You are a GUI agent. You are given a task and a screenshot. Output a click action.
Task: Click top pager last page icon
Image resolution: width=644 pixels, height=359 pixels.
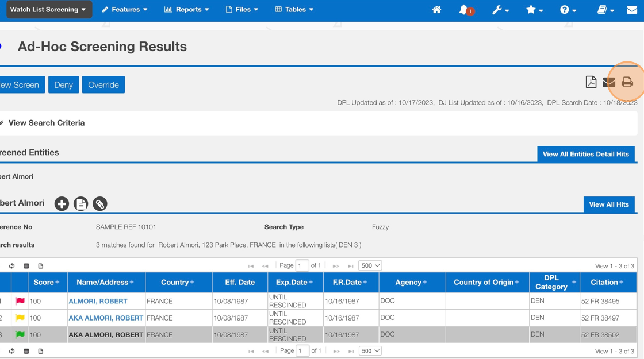point(350,266)
